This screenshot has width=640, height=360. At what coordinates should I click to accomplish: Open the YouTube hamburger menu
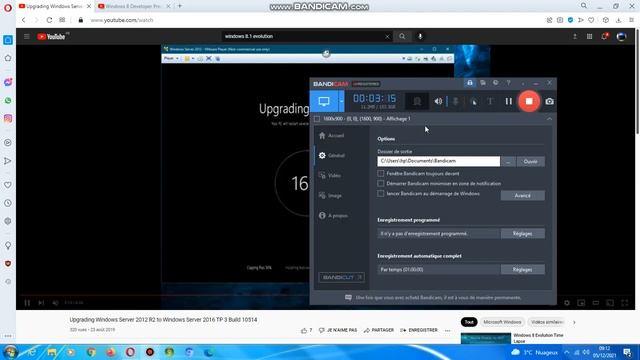27,36
